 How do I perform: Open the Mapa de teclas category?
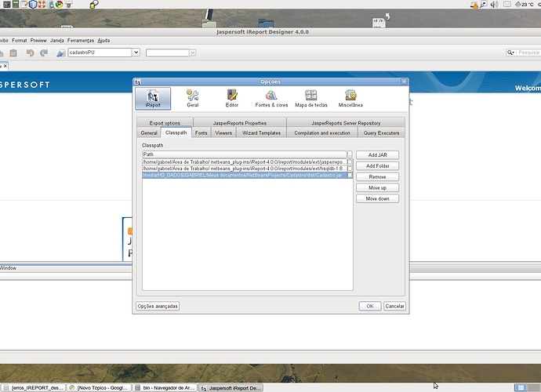tap(311, 98)
